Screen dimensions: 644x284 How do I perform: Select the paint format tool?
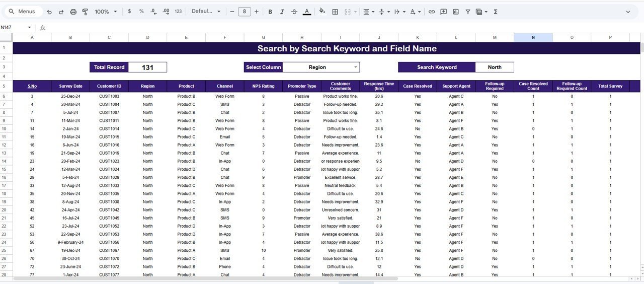pos(85,12)
